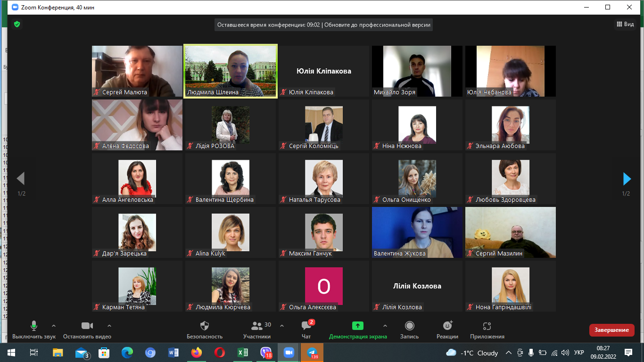The height and width of the screenshot is (362, 644).
Task: Click Карман Тетяна participant name label
Action: [x=124, y=307]
